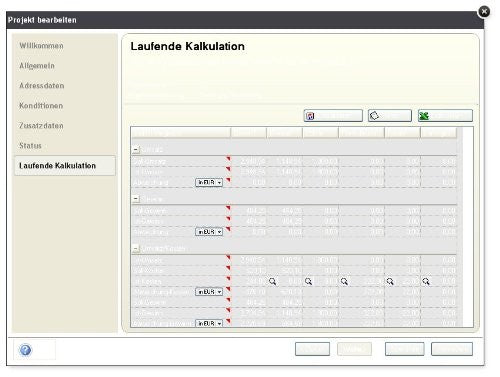Click the fourth magnifier icon in the magnifier row
The image size is (500, 377).
point(390,282)
